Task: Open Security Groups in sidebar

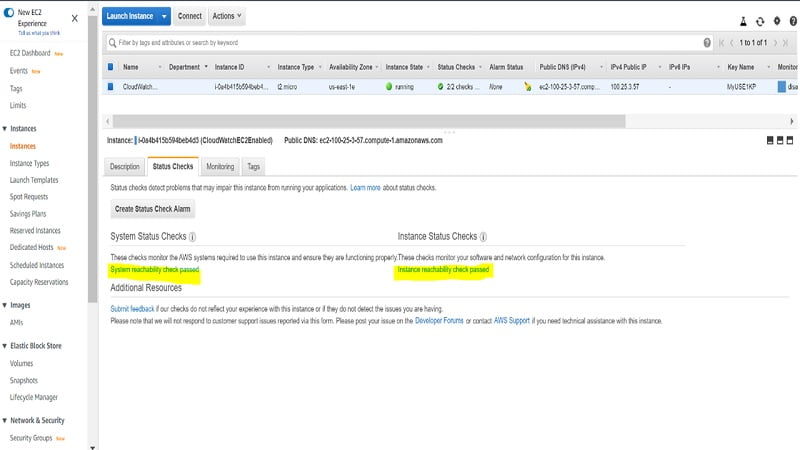Action: click(x=31, y=438)
